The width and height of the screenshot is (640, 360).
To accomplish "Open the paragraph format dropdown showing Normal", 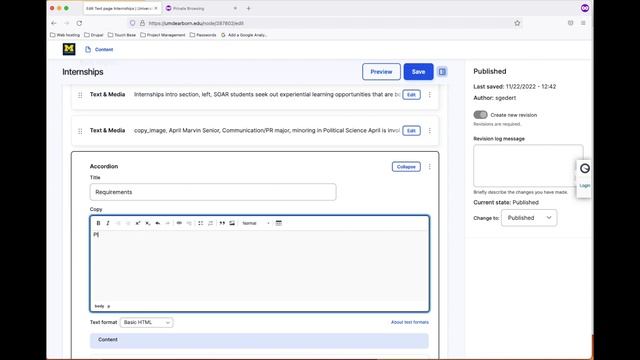I will [256, 223].
